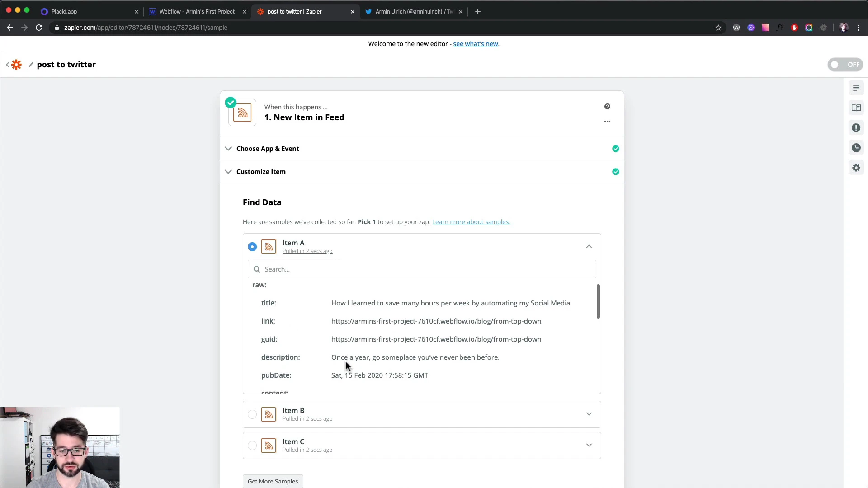Go back with the browser back arrow
Image resolution: width=868 pixels, height=488 pixels.
coord(9,28)
